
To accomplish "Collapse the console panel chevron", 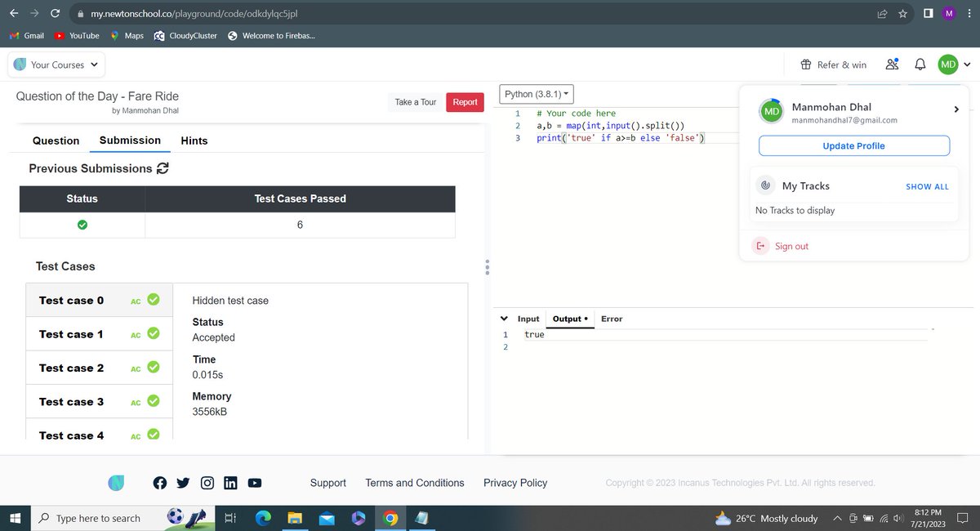I will 504,319.
